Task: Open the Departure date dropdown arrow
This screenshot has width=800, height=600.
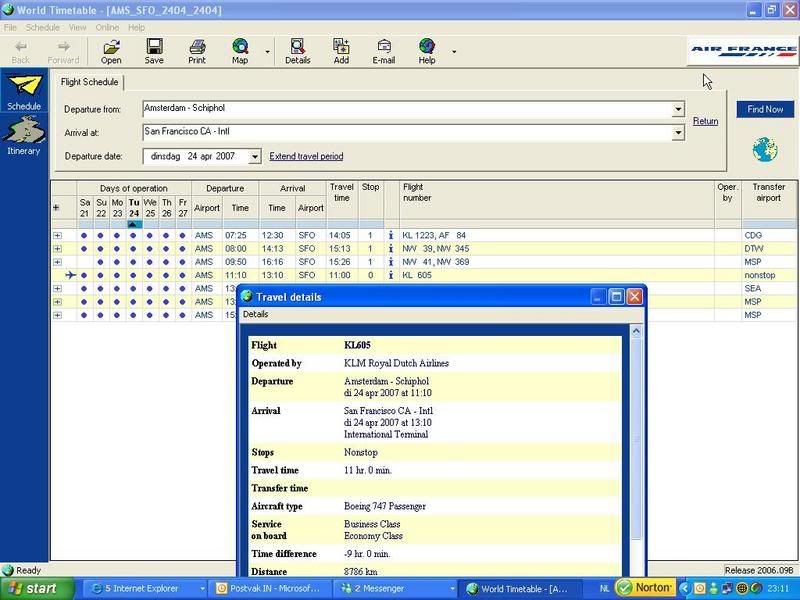Action: coord(255,157)
